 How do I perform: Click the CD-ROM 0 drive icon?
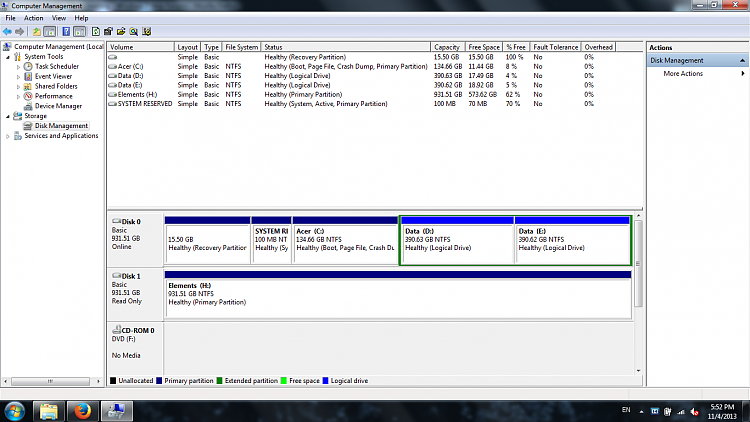tap(116, 330)
